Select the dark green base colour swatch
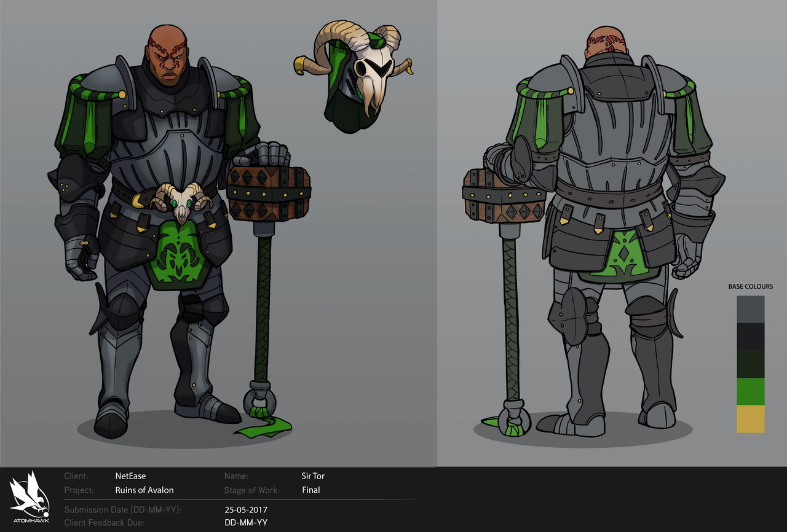 point(751,364)
